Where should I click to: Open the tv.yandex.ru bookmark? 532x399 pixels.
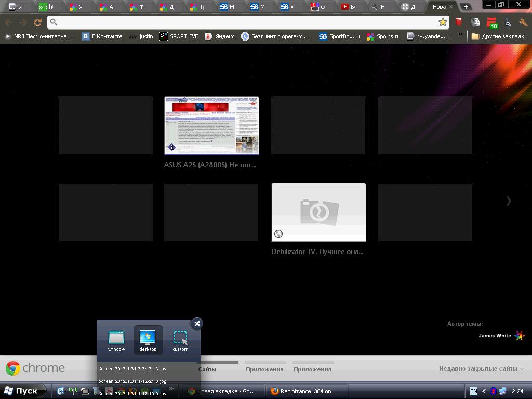click(x=429, y=36)
